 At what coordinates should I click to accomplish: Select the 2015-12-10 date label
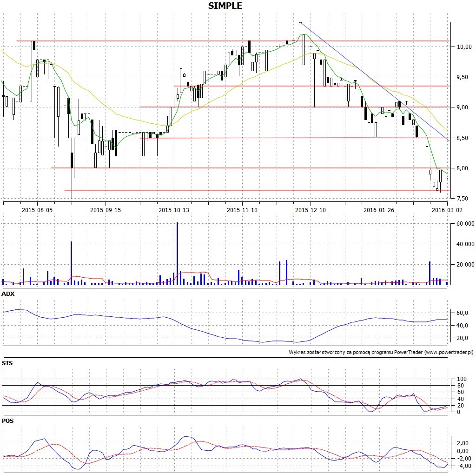[310, 210]
